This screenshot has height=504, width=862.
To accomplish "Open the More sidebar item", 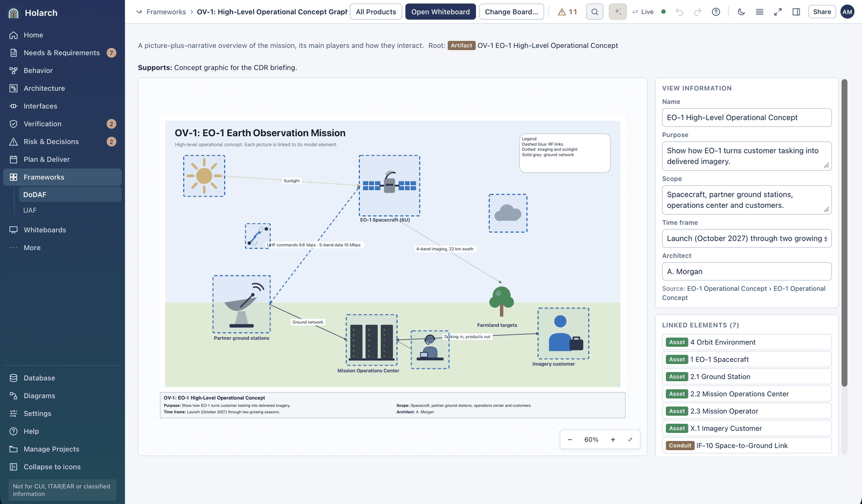I will [x=62, y=248].
